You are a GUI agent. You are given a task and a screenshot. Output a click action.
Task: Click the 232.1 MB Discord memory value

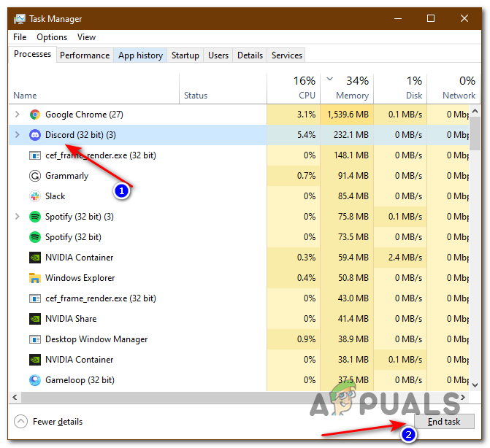click(x=351, y=135)
